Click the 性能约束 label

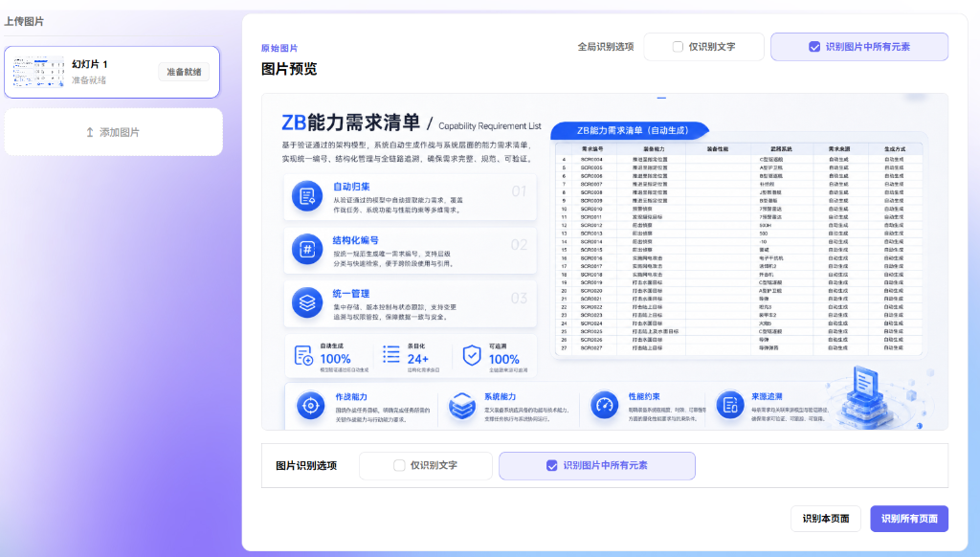coord(644,397)
